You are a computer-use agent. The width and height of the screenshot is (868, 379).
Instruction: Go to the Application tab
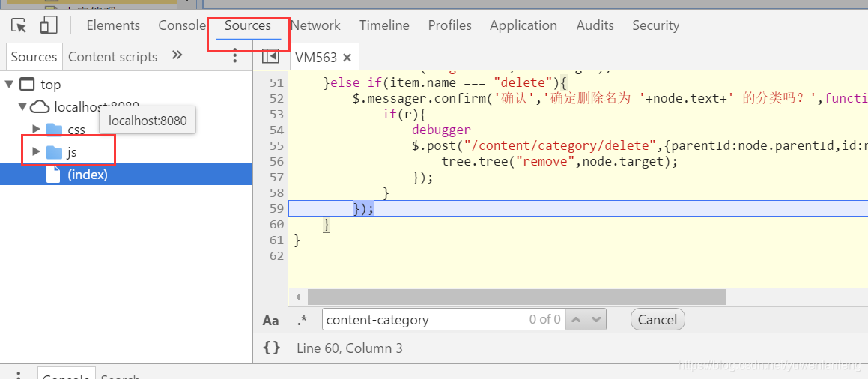tap(523, 25)
